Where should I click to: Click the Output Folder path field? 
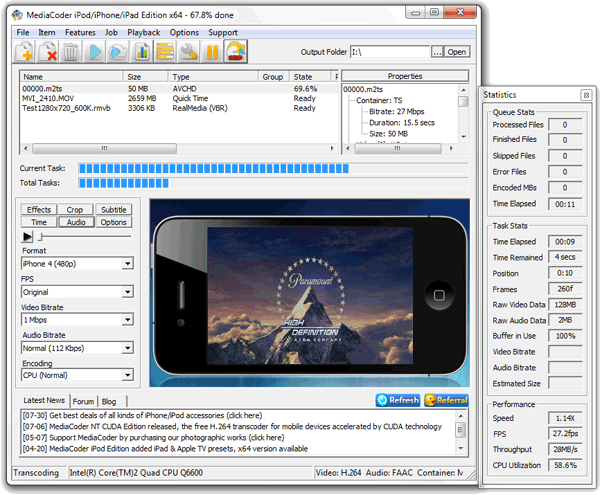[390, 52]
